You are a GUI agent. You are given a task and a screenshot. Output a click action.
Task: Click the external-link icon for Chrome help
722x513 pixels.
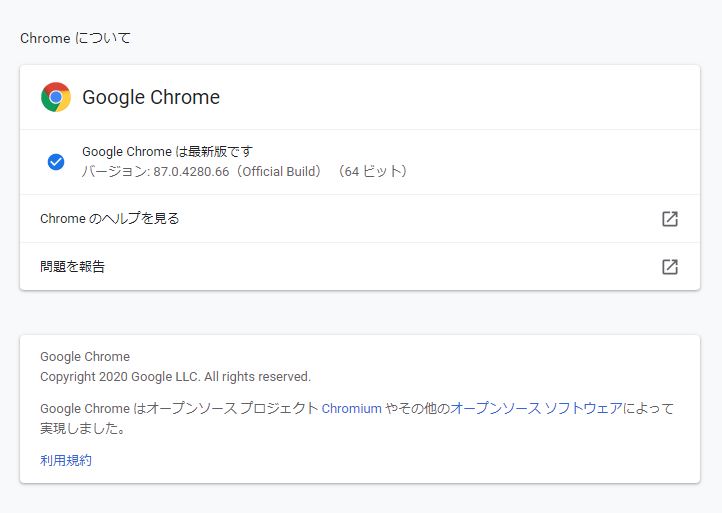coord(670,219)
